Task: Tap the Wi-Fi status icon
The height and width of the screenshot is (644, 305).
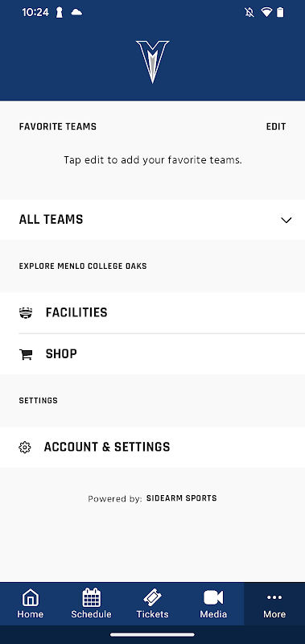Action: point(266,12)
